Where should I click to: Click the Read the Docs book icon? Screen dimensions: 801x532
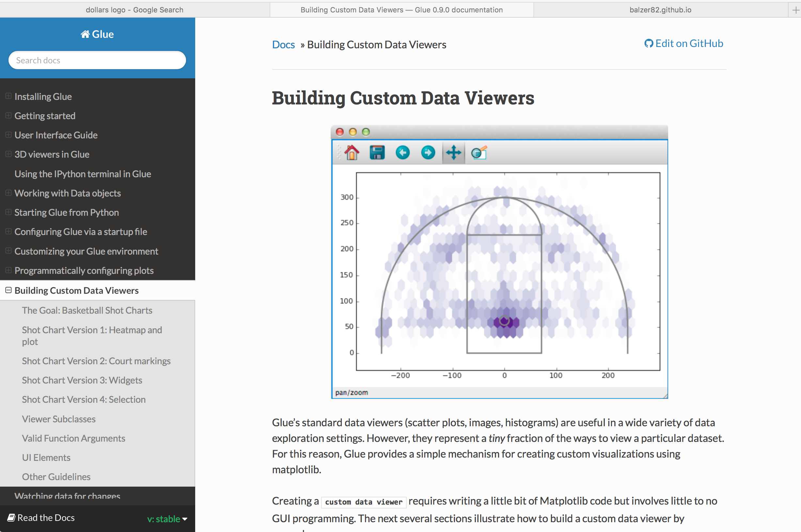pos(11,517)
